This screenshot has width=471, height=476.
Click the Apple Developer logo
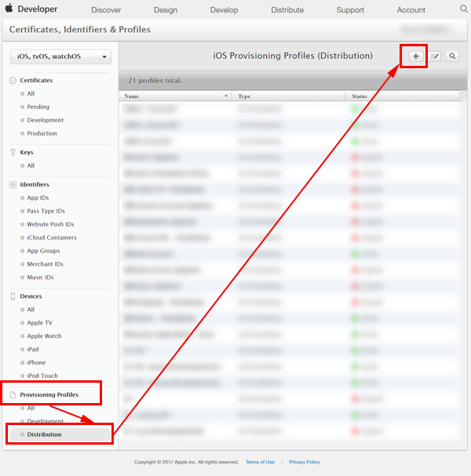31,9
